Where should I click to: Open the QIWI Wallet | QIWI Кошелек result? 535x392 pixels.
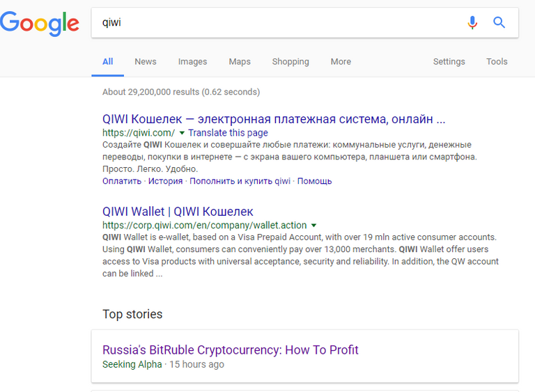pyautogui.click(x=178, y=211)
